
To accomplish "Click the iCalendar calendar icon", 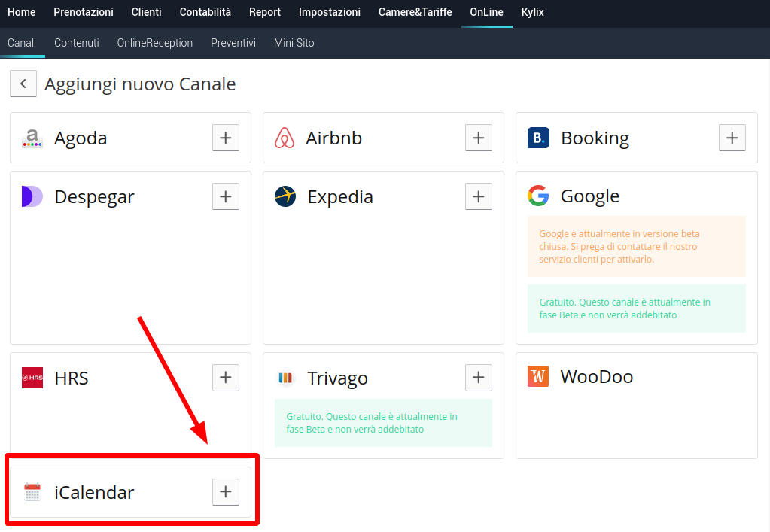I will pyautogui.click(x=32, y=492).
